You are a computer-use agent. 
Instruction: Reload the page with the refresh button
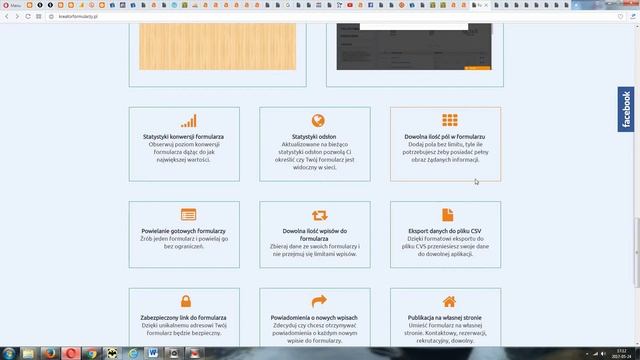pyautogui.click(x=28, y=17)
